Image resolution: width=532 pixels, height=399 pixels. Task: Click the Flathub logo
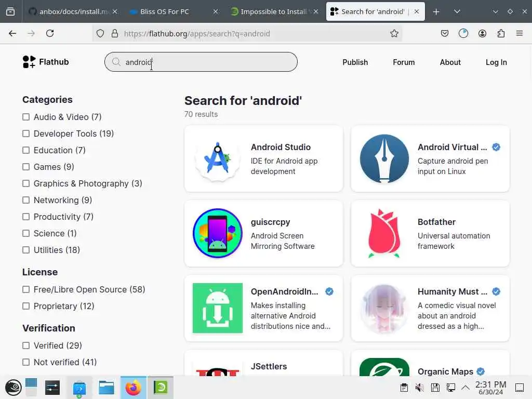46,62
